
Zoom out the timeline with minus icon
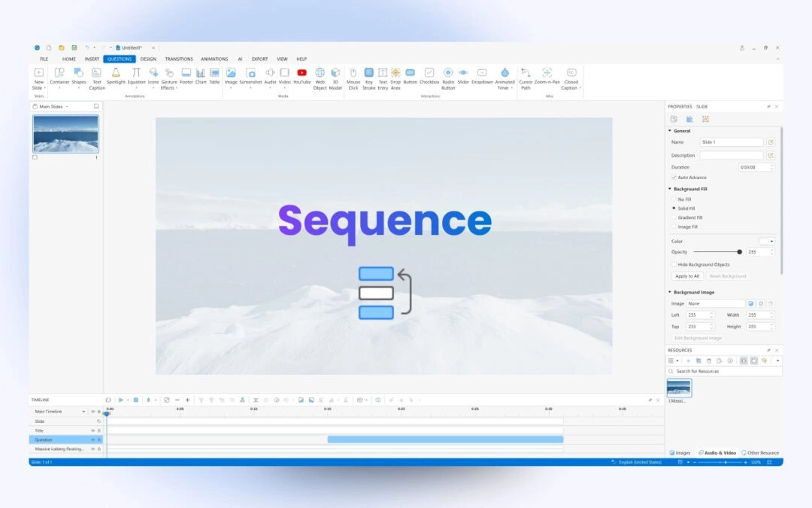pos(177,400)
